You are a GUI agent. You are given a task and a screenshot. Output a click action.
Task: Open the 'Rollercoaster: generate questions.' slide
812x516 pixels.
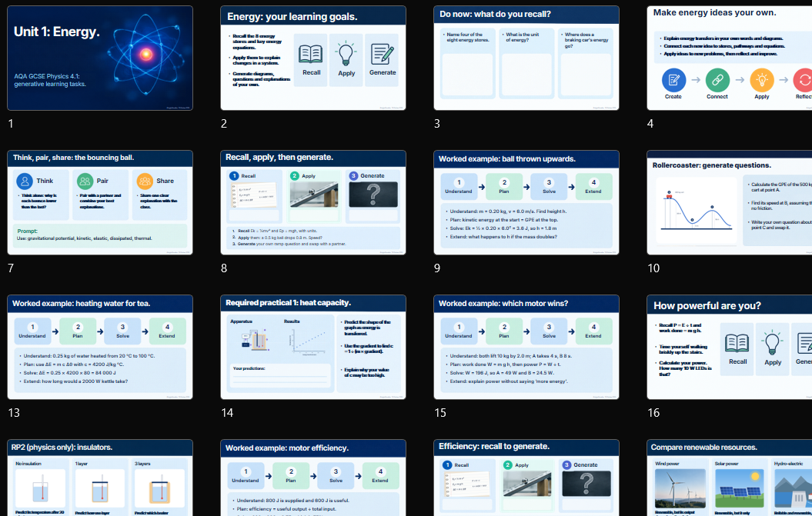pyautogui.click(x=730, y=202)
